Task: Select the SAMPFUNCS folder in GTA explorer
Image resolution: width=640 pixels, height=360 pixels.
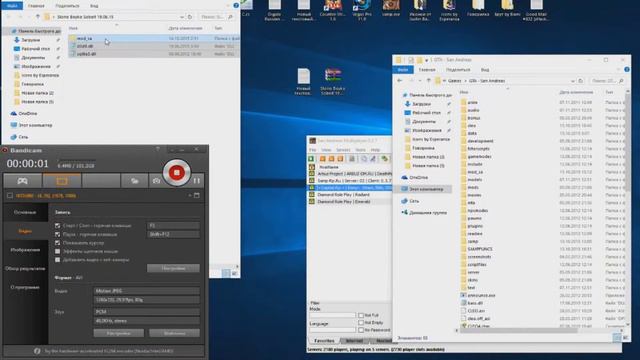Action: (x=479, y=249)
